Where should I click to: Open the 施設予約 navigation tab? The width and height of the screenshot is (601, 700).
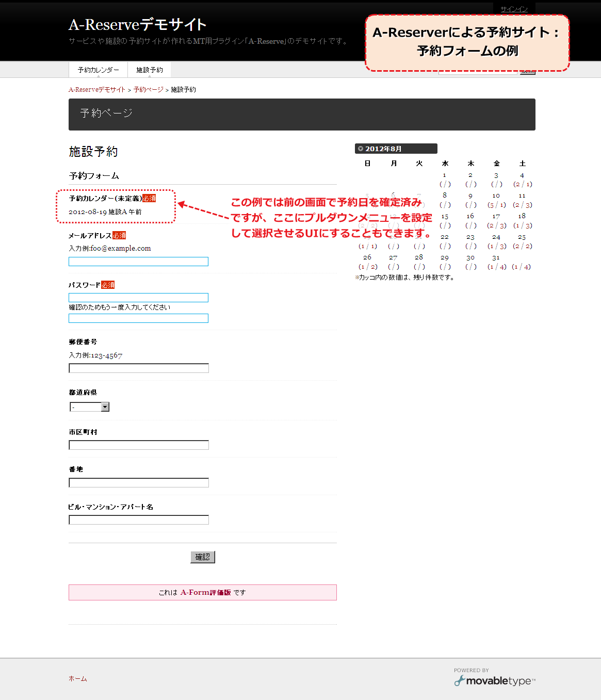(x=149, y=70)
